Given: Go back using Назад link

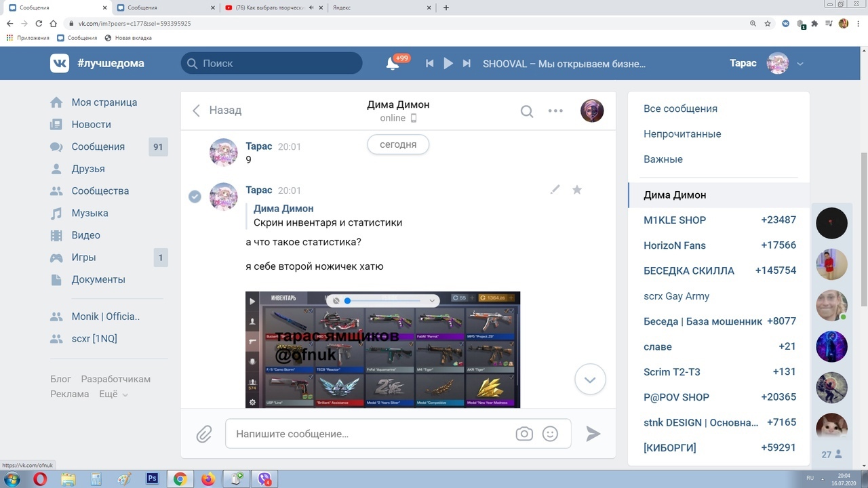Looking at the screenshot, I should tap(217, 110).
